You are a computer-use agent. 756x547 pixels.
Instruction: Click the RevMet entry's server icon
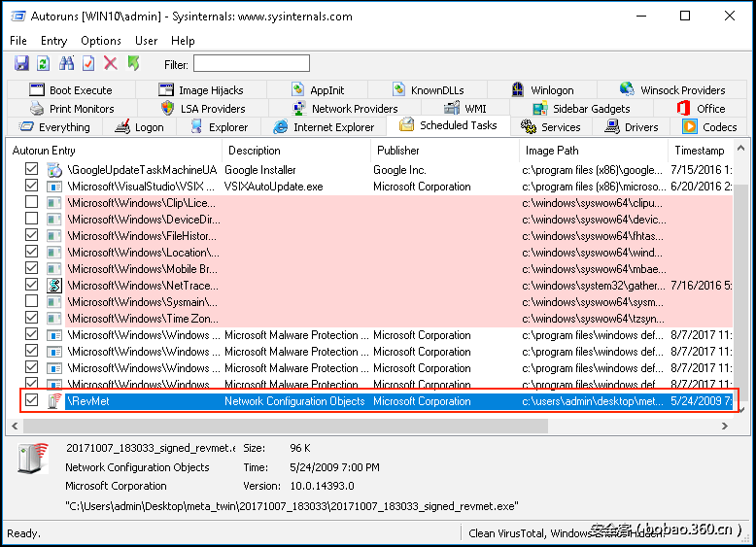point(54,401)
